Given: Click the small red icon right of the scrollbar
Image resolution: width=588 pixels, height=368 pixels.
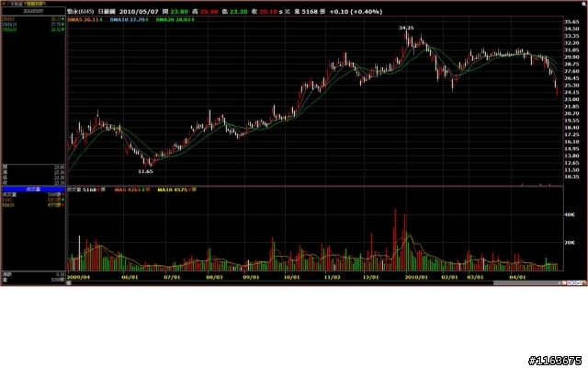Looking at the screenshot, I should click(x=564, y=282).
